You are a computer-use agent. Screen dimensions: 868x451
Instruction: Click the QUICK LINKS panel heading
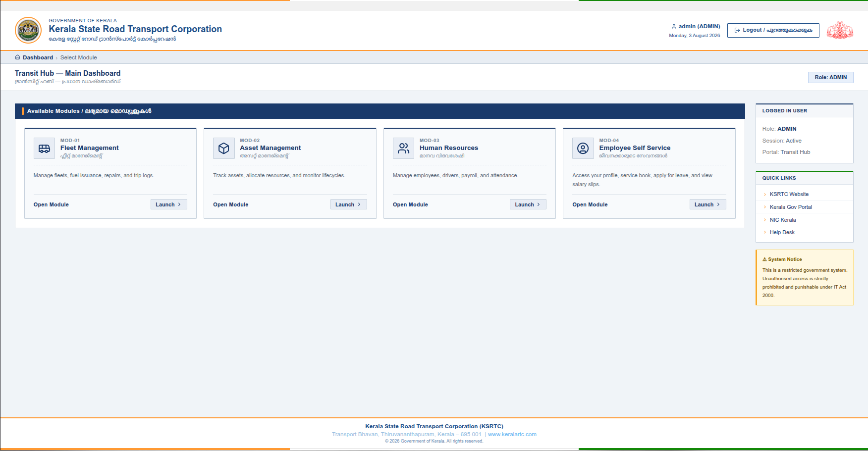click(x=779, y=178)
